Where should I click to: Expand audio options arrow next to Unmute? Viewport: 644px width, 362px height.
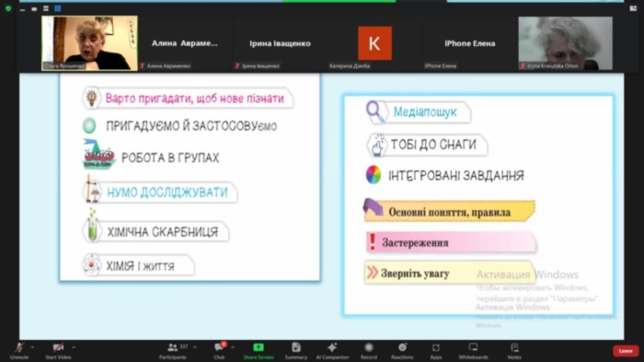pos(32,347)
